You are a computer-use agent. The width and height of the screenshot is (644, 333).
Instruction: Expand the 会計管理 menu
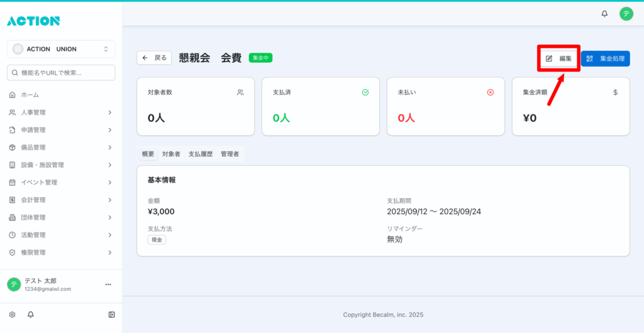click(x=61, y=200)
